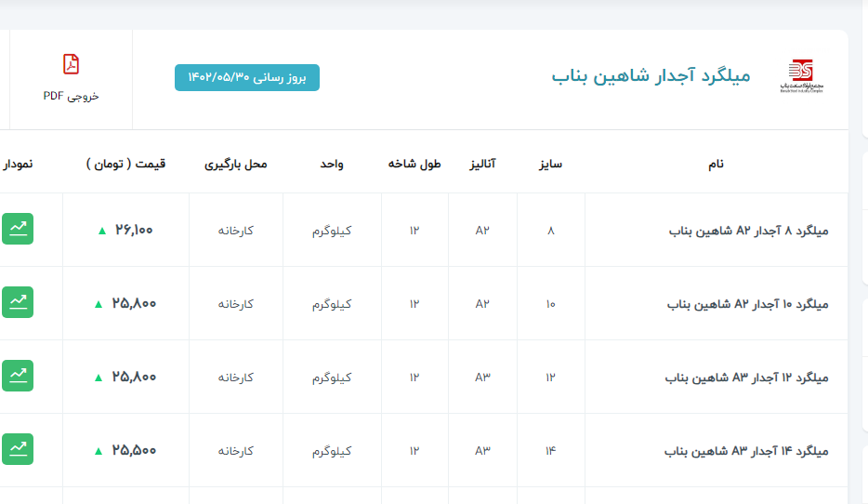Click the PDF export icon
Screen dimensions: 868x504
point(71,64)
